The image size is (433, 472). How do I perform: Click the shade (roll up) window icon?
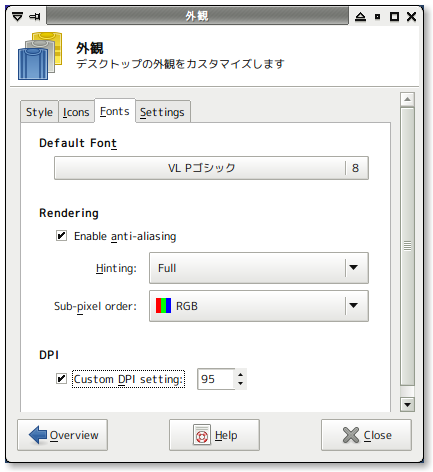[360, 16]
